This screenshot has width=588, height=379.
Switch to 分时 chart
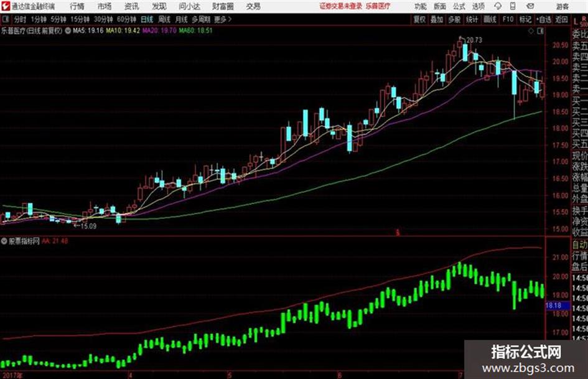20,19
